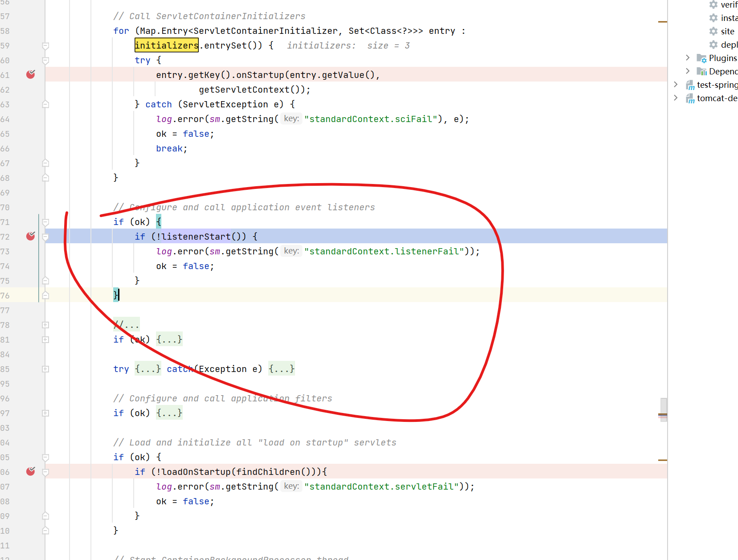The image size is (738, 560).
Task: Click the comment about load on startup servlets
Action: click(x=255, y=442)
